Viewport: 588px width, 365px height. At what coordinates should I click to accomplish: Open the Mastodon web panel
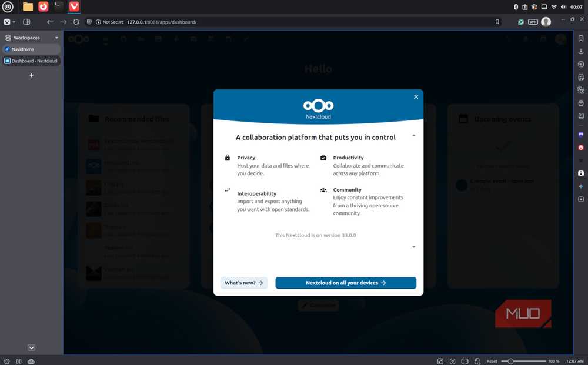click(581, 134)
